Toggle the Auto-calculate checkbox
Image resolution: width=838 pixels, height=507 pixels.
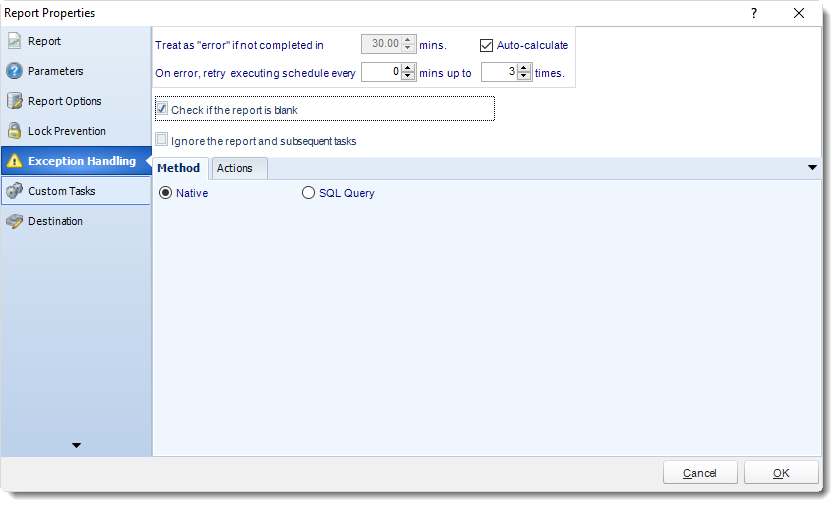[486, 45]
